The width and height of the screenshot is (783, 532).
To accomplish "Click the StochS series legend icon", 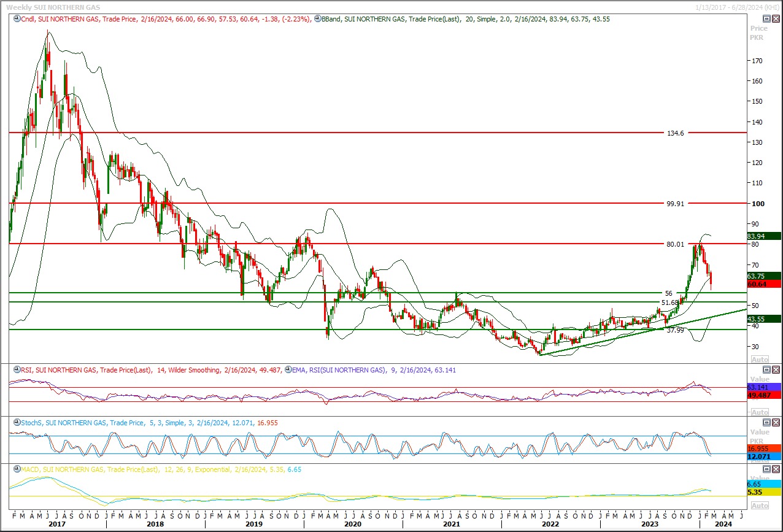I will pyautogui.click(x=16, y=423).
